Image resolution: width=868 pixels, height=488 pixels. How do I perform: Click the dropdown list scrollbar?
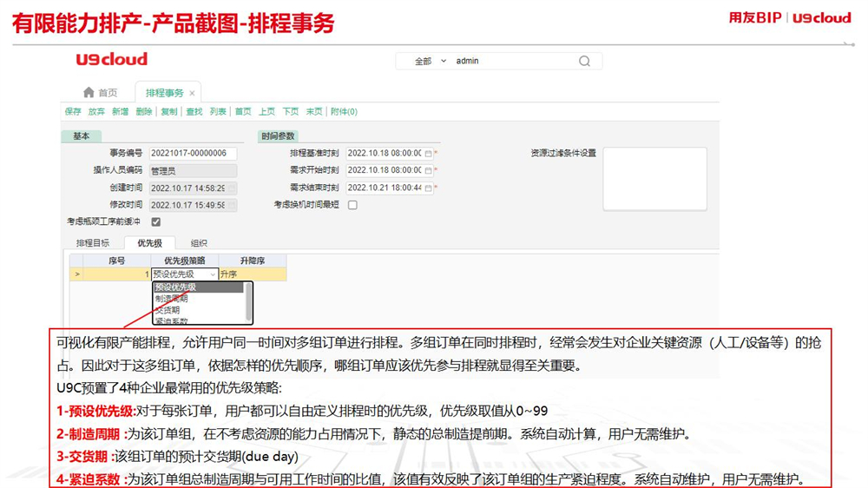[x=248, y=302]
